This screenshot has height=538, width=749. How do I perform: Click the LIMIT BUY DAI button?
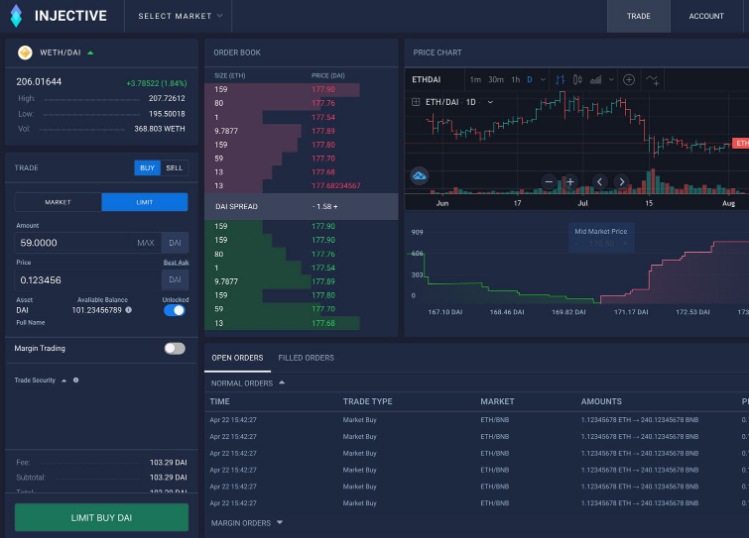102,517
